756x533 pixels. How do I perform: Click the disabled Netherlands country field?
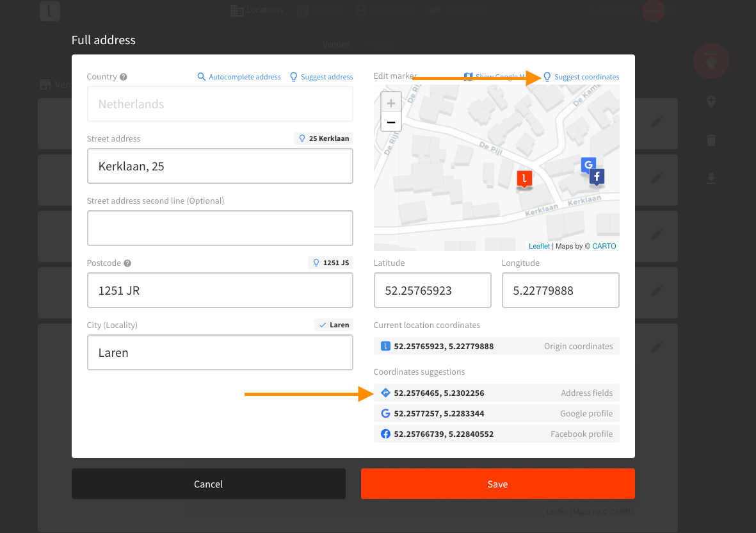tap(220, 104)
